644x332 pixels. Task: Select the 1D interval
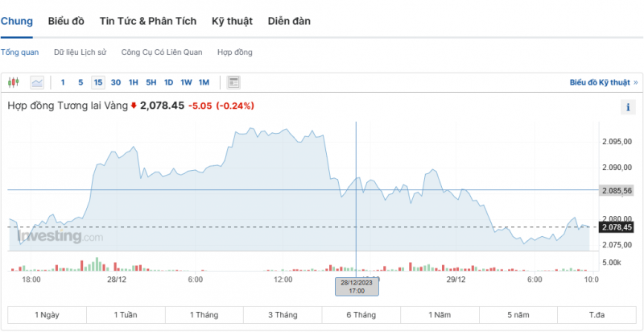coord(168,82)
